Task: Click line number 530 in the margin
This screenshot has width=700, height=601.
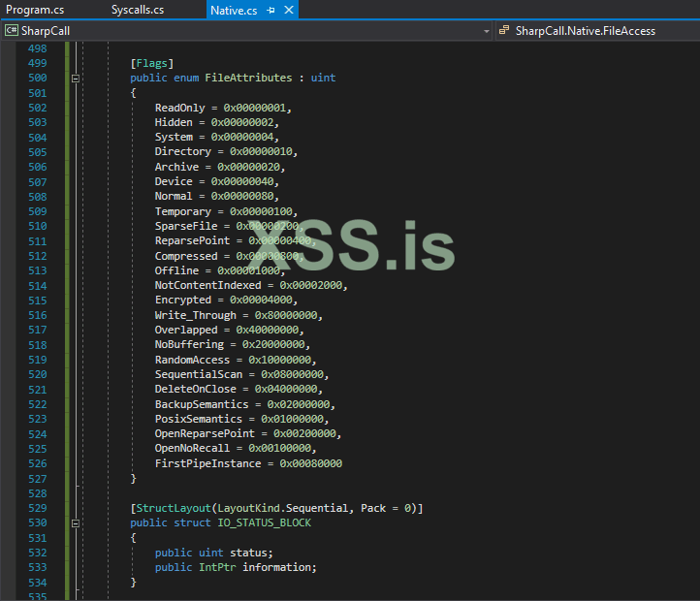Action: [38, 522]
